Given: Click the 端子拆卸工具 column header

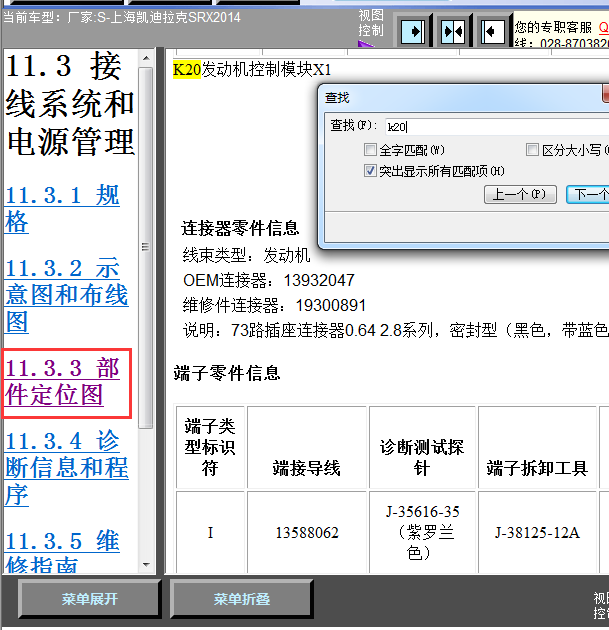Looking at the screenshot, I should tap(537, 447).
